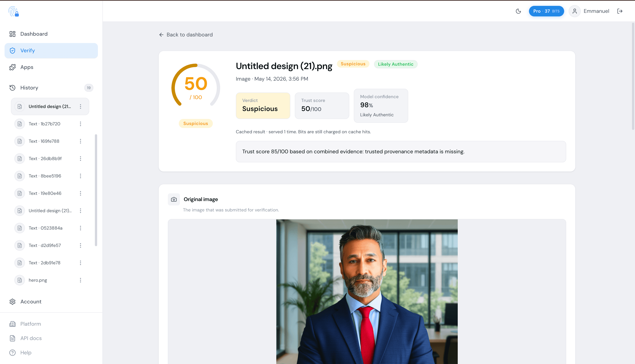The height and width of the screenshot is (364, 635).
Task: Click the Help question mark icon
Action: tap(12, 353)
